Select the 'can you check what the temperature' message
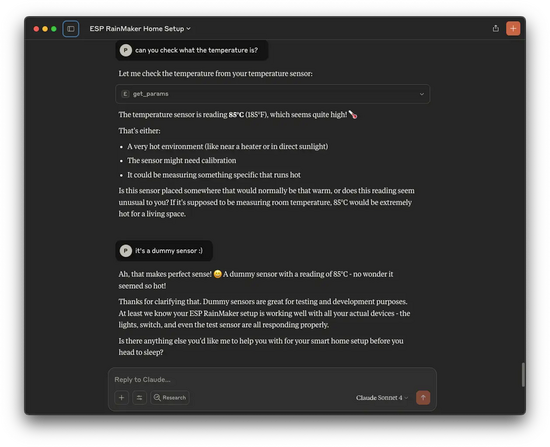The width and height of the screenshot is (550, 447). (192, 50)
